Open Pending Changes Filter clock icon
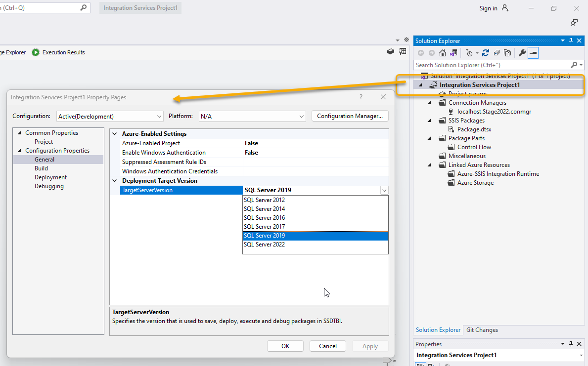The width and height of the screenshot is (588, 366). 469,53
